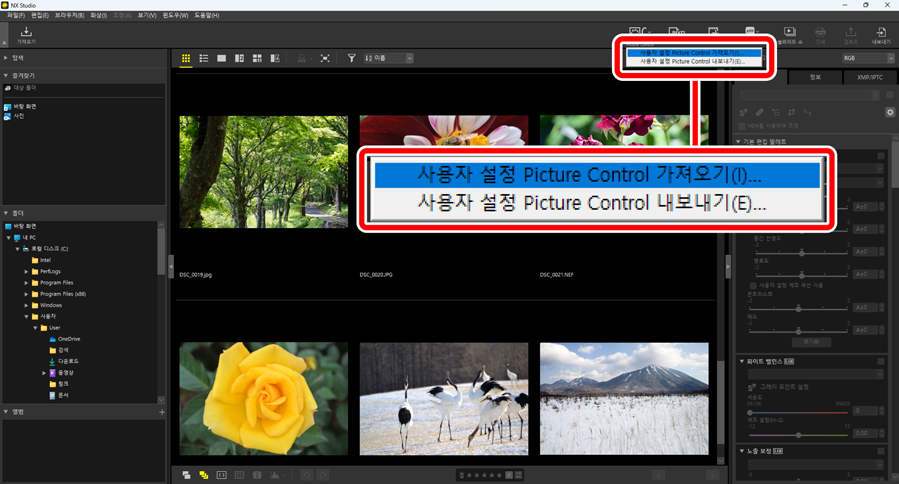Switch to thumbnail grid view
This screenshot has height=484, width=899.
tap(186, 59)
